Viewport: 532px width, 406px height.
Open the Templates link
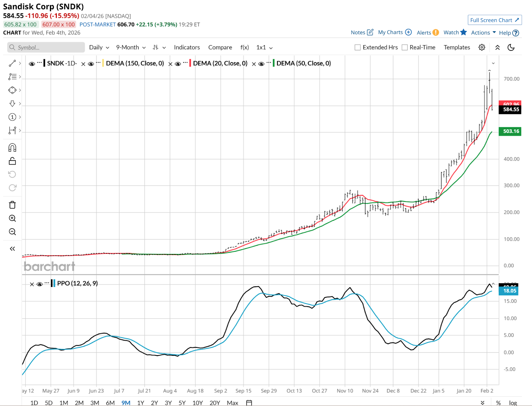pyautogui.click(x=457, y=48)
